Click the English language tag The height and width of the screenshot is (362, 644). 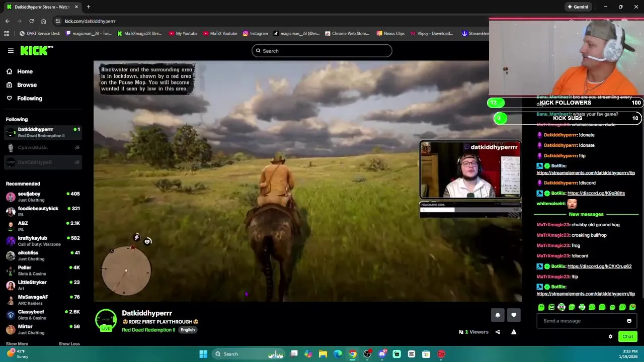point(188,330)
